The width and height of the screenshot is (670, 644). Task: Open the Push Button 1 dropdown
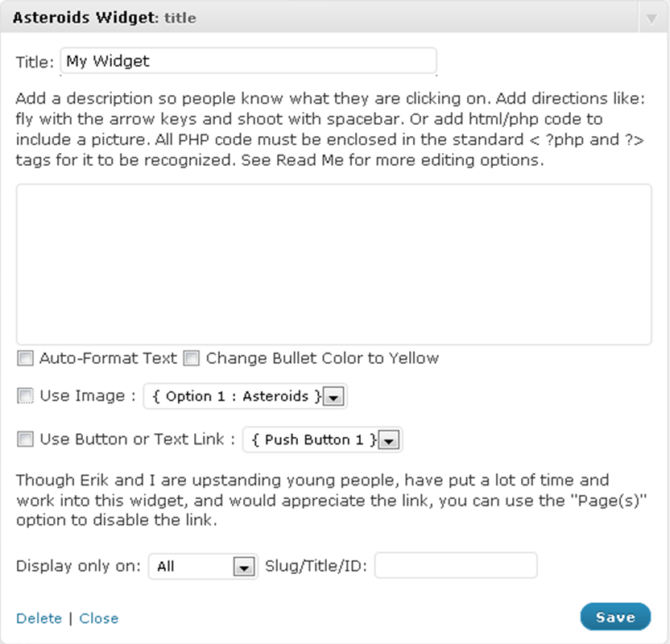click(323, 440)
